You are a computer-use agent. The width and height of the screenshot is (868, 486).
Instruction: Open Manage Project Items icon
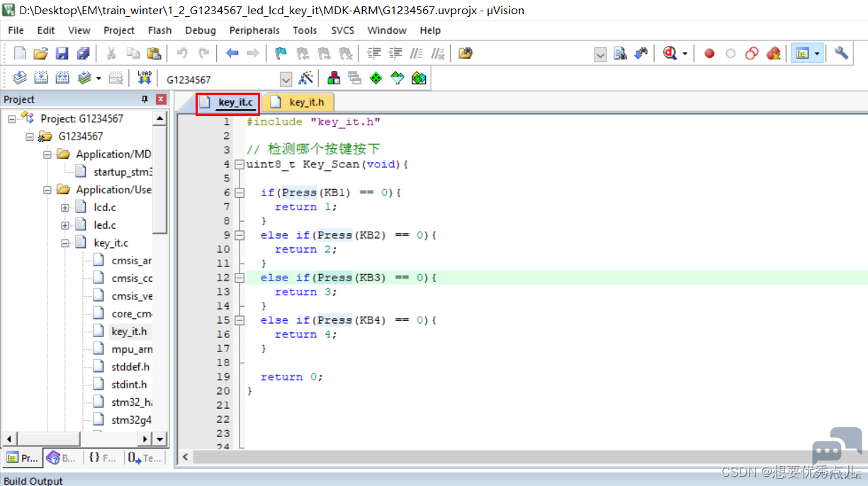click(x=333, y=78)
